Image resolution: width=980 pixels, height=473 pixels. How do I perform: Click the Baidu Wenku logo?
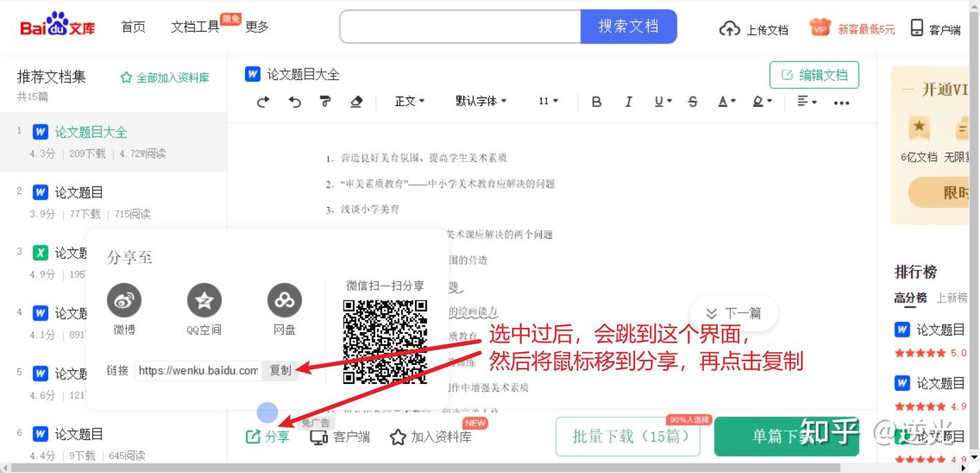[58, 26]
